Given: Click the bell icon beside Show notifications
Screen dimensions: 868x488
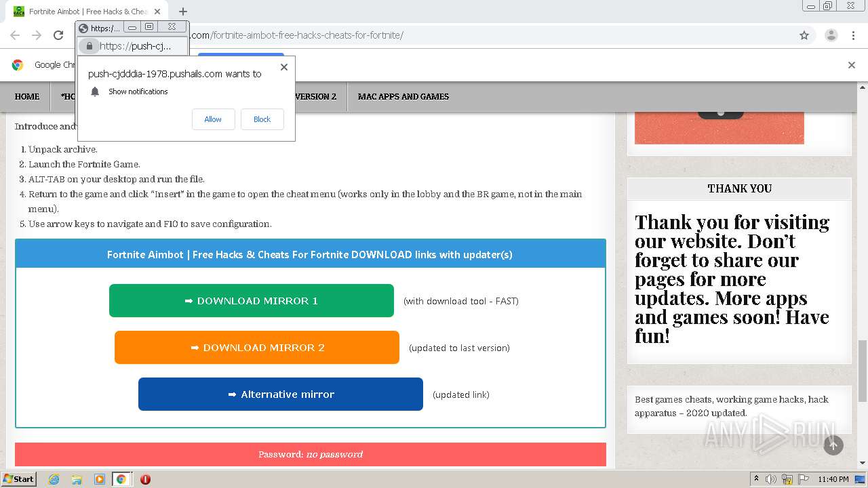Looking at the screenshot, I should (x=95, y=91).
